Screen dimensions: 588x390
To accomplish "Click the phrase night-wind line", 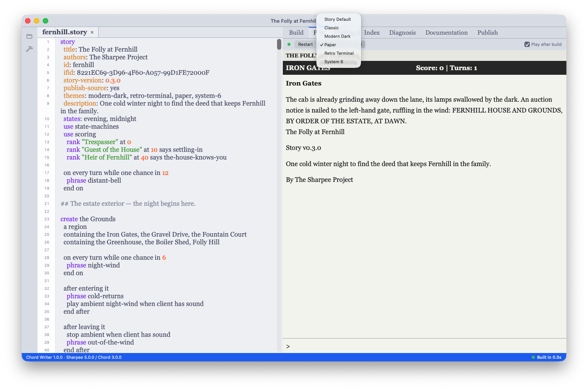I will (93, 265).
